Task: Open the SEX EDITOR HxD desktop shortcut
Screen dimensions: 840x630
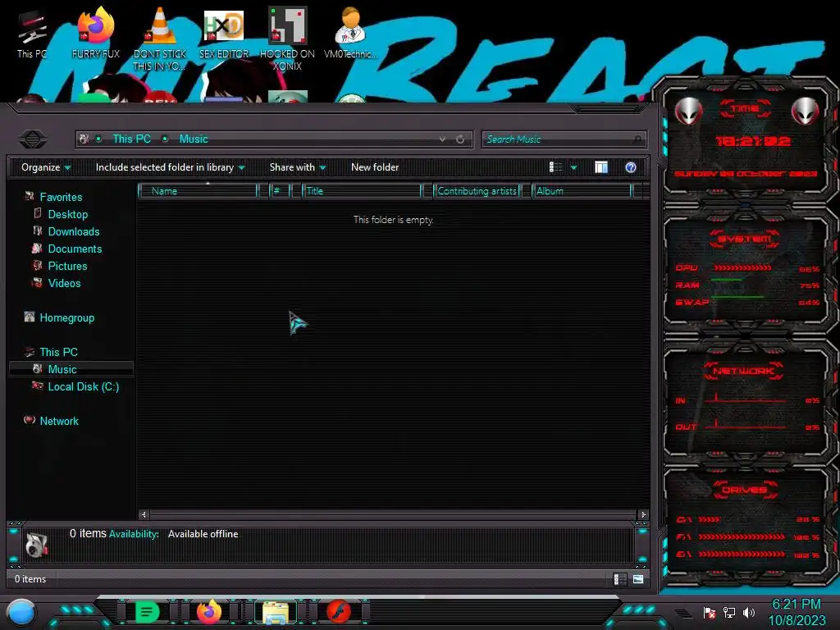Action: 224,33
